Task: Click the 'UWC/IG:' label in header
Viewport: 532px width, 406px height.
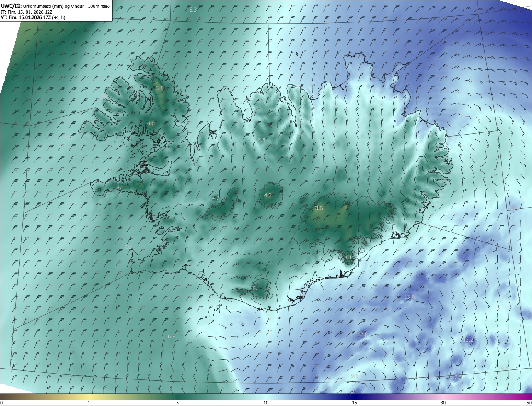Action: (11, 6)
